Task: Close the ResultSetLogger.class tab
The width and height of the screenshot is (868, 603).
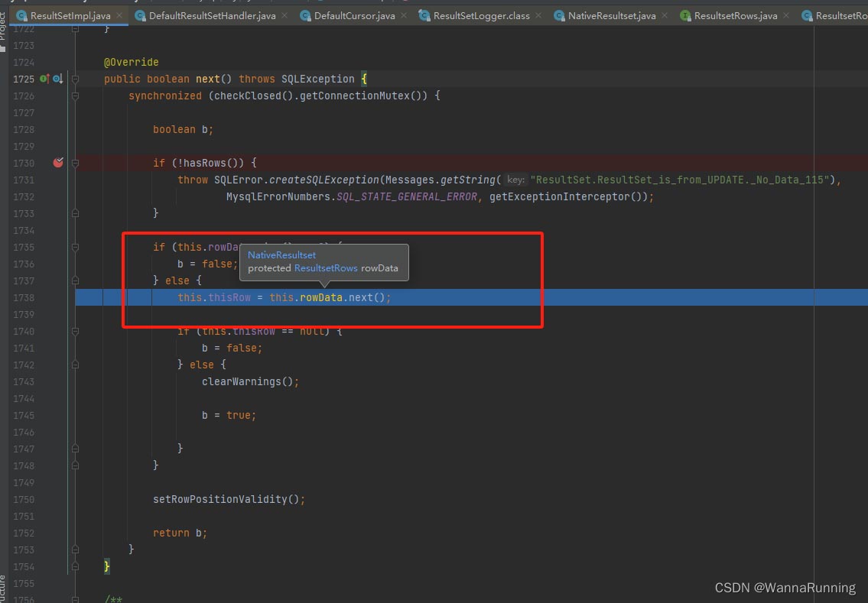Action: click(538, 15)
